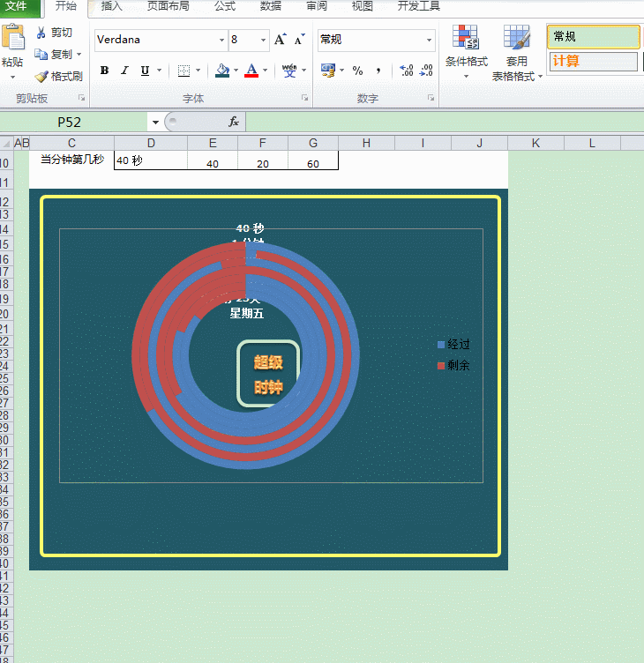Apply percent style format
Screen dimensions: 644x663
357,71
